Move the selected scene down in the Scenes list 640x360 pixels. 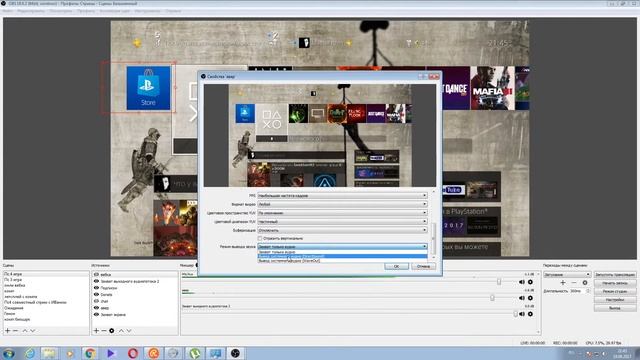pos(33,331)
